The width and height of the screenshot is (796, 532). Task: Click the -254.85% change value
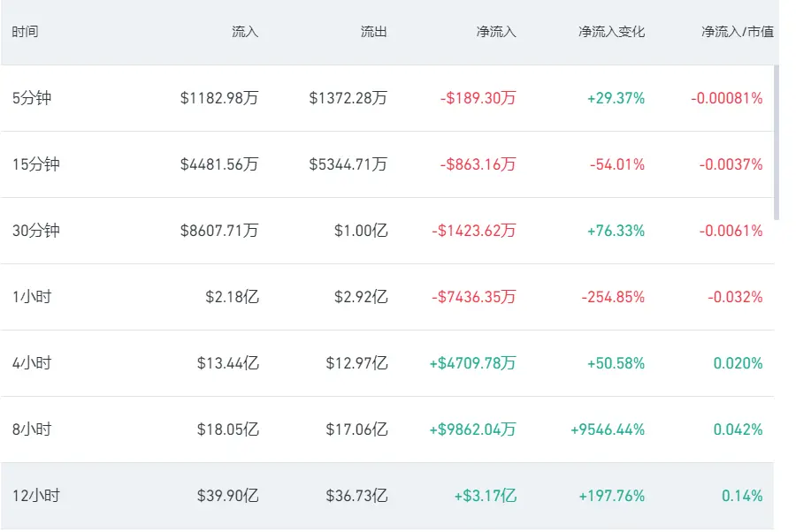(613, 297)
